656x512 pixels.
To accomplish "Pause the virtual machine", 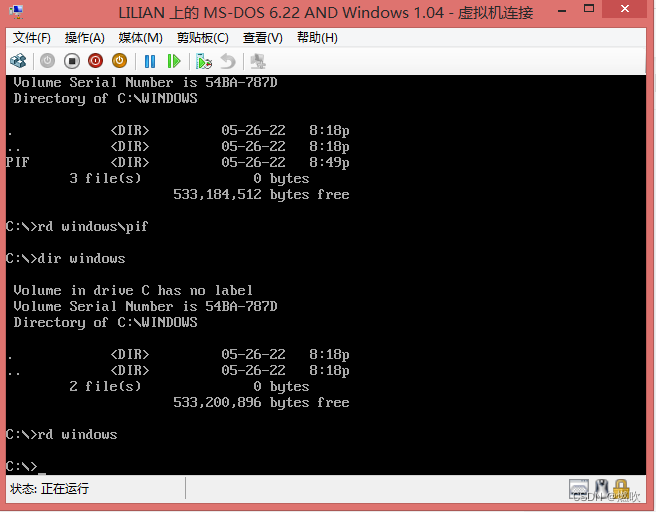I will 149,61.
